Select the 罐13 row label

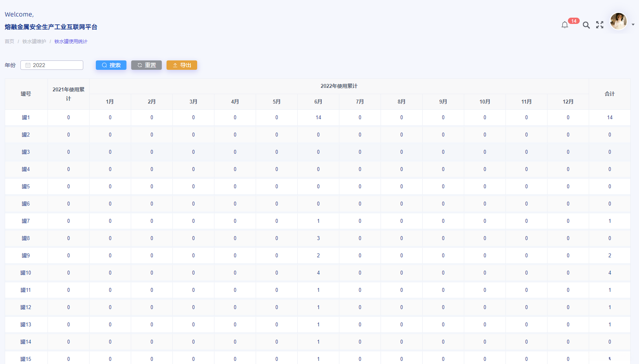tap(26, 325)
